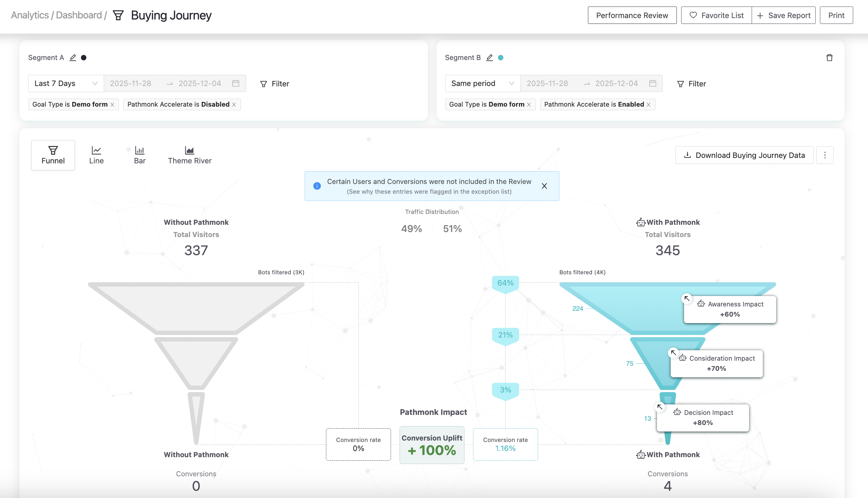This screenshot has height=498, width=868.
Task: Delete Segment B with the trash icon
Action: click(x=829, y=58)
